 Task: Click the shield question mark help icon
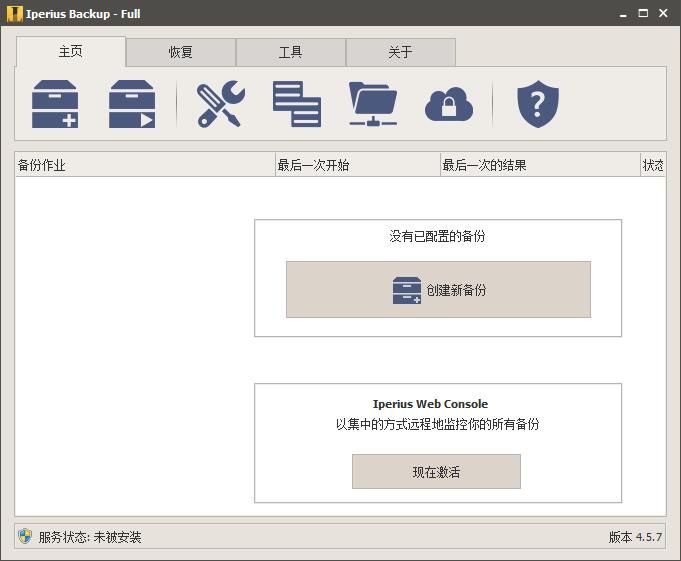(x=538, y=104)
